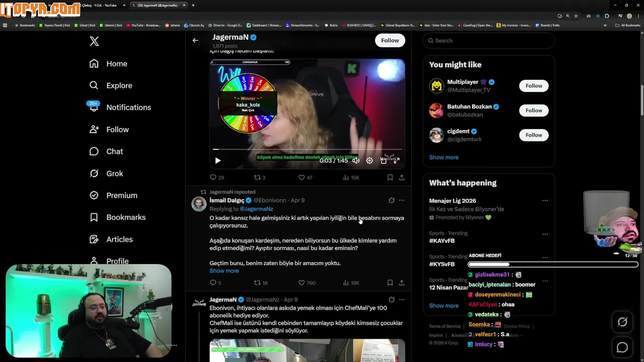Open the Explore page

111,85
